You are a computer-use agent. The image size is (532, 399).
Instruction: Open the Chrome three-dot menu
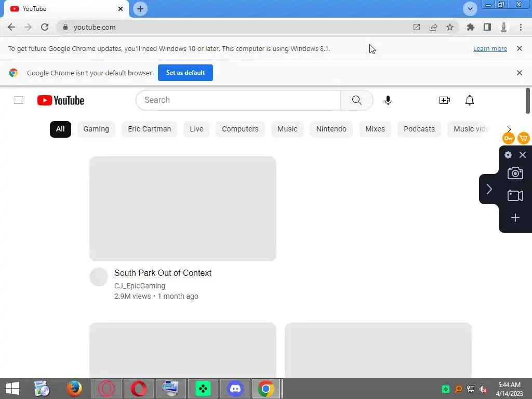[x=521, y=27]
